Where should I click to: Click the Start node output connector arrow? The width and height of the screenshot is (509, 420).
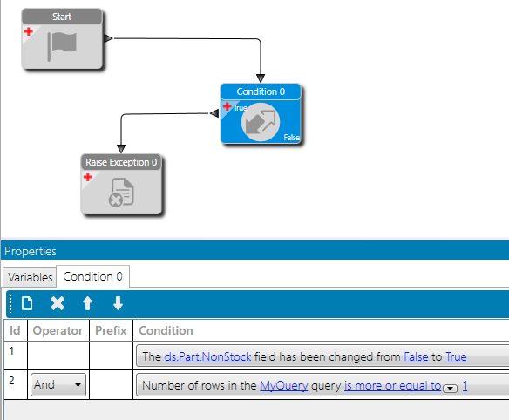point(108,38)
